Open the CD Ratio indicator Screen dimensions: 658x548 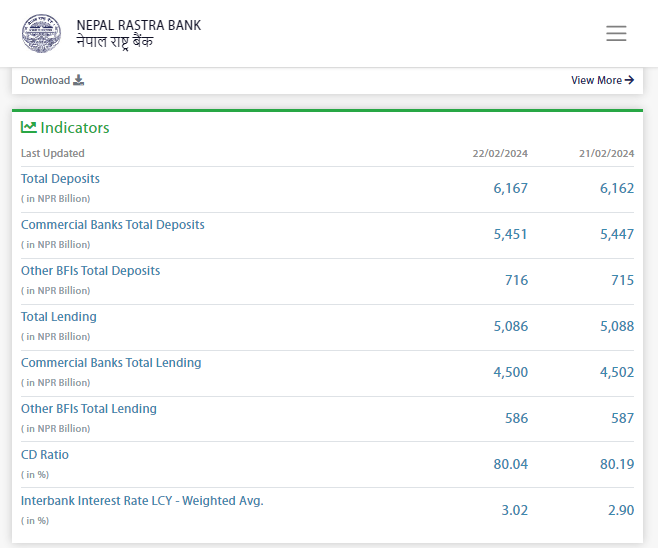[x=45, y=455]
